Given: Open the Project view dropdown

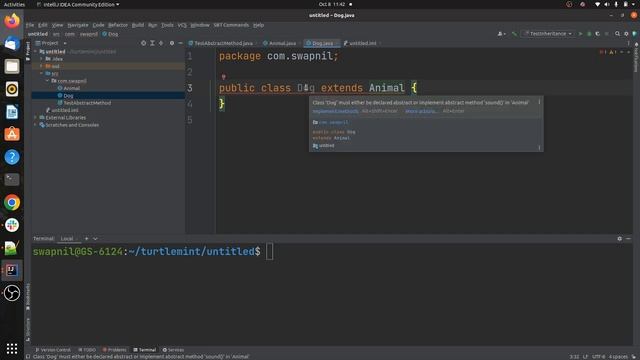Looking at the screenshot, I should (51, 43).
